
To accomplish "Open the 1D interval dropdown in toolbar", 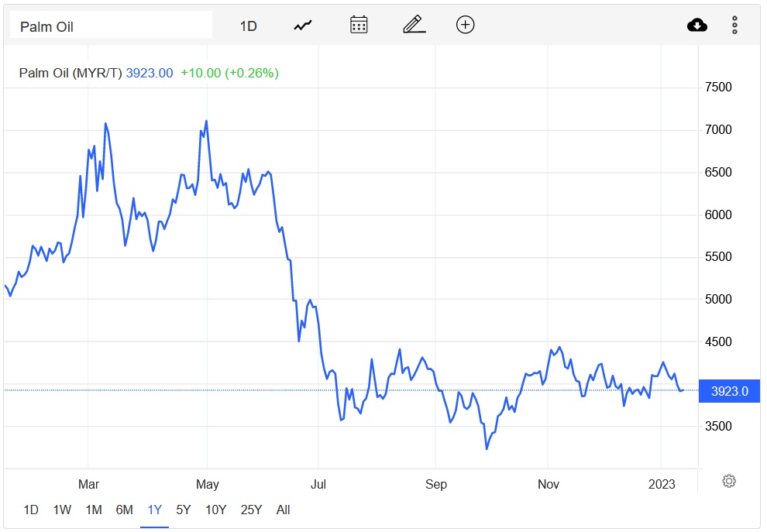I will click(x=248, y=26).
